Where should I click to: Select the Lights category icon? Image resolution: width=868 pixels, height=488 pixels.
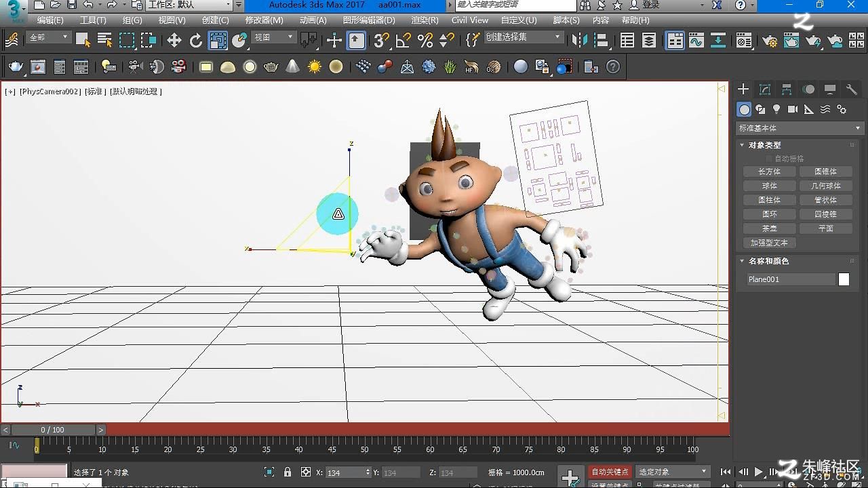click(x=776, y=109)
